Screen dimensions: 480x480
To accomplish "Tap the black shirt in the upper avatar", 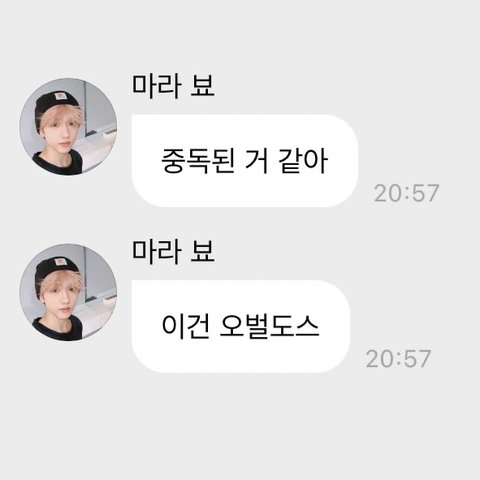I will tap(57, 164).
